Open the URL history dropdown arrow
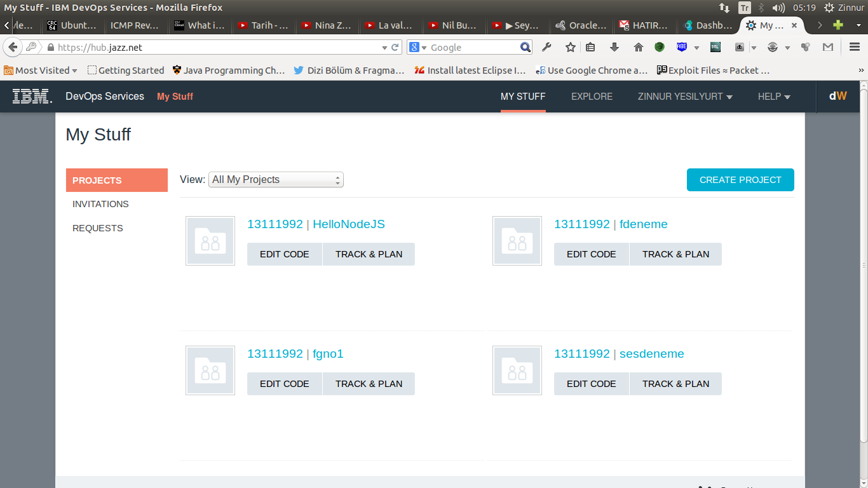868x488 pixels. pyautogui.click(x=384, y=48)
